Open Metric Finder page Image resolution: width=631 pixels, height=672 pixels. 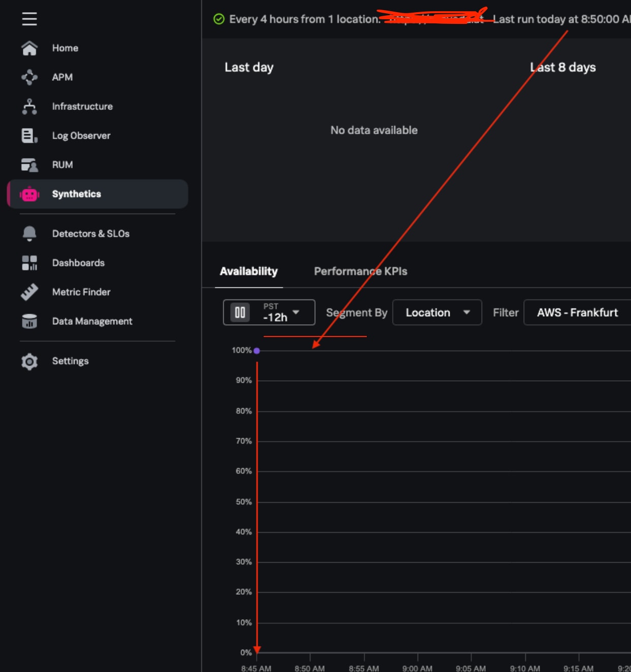tap(81, 292)
